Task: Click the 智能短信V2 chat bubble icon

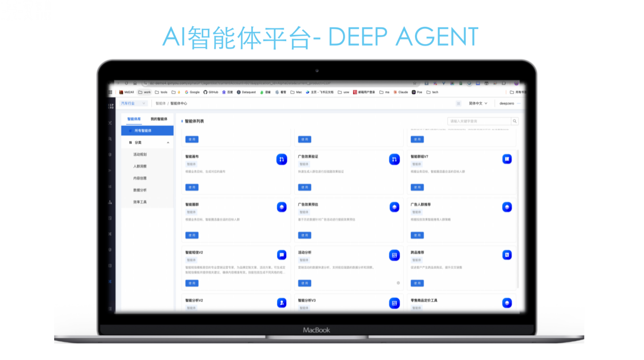Action: click(282, 255)
